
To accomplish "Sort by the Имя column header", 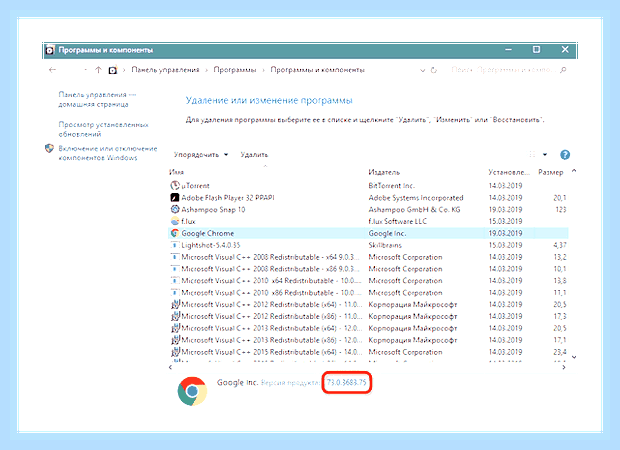I will (176, 172).
